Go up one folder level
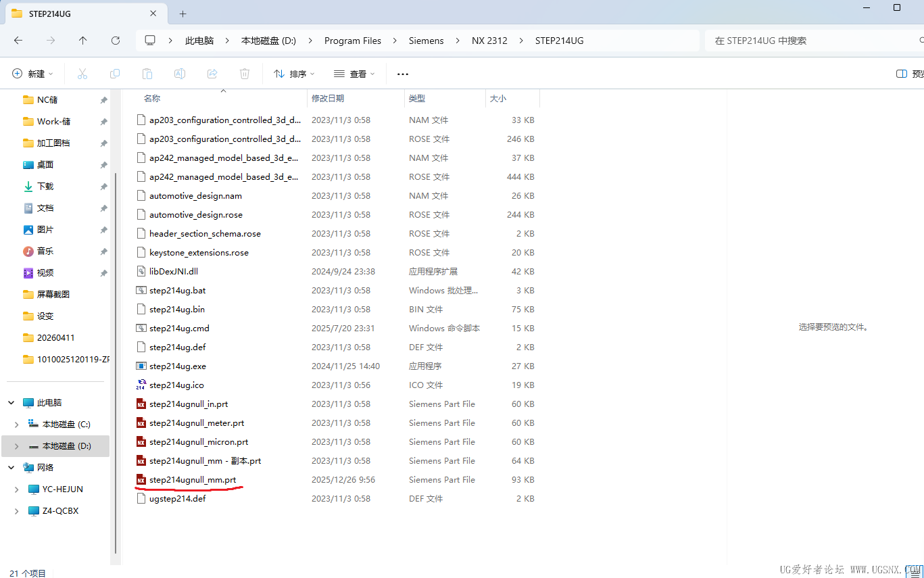Image resolution: width=924 pixels, height=578 pixels. click(x=83, y=41)
